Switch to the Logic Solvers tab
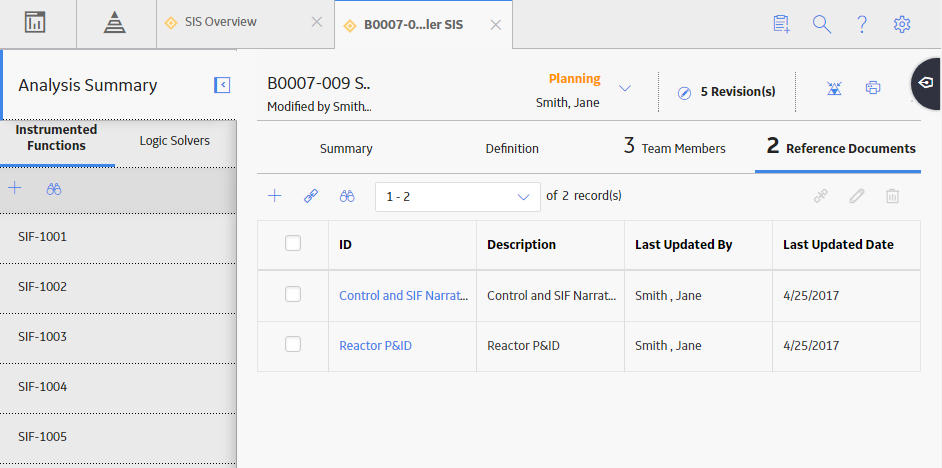The width and height of the screenshot is (942, 468). [175, 141]
